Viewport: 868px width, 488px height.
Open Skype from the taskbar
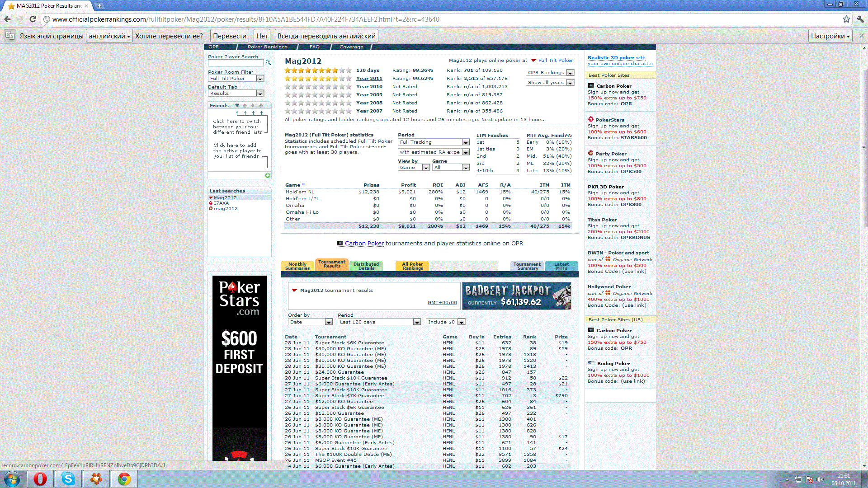point(68,479)
